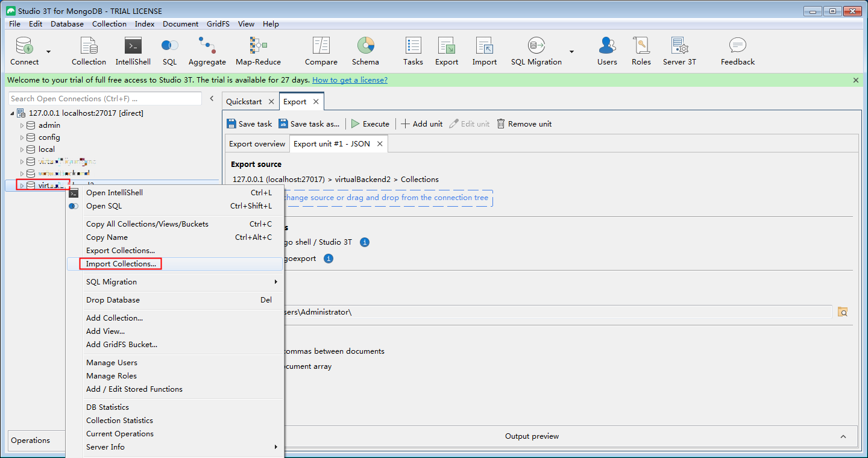This screenshot has width=868, height=458.
Task: Choose Open SQL in context menu
Action: click(x=175, y=206)
